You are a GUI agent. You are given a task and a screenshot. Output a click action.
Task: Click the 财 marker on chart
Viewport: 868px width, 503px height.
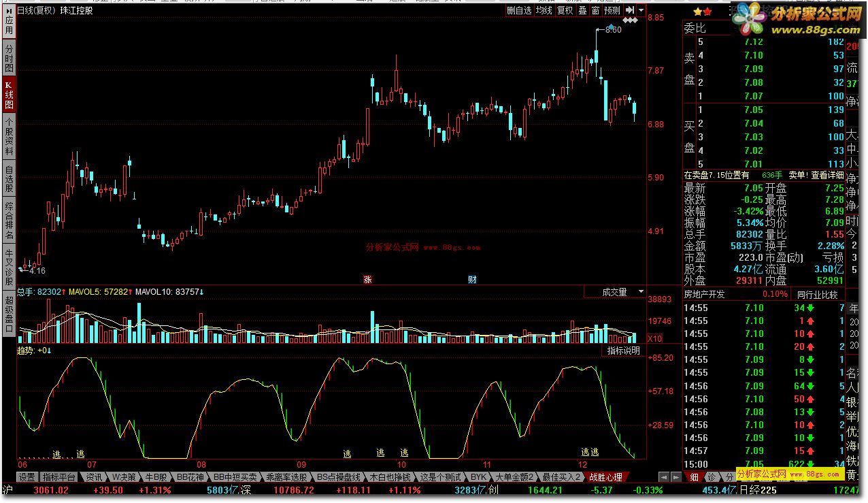[472, 279]
